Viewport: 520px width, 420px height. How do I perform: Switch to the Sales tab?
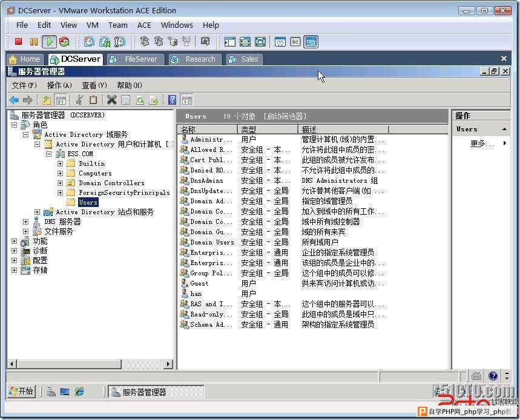pyautogui.click(x=245, y=59)
